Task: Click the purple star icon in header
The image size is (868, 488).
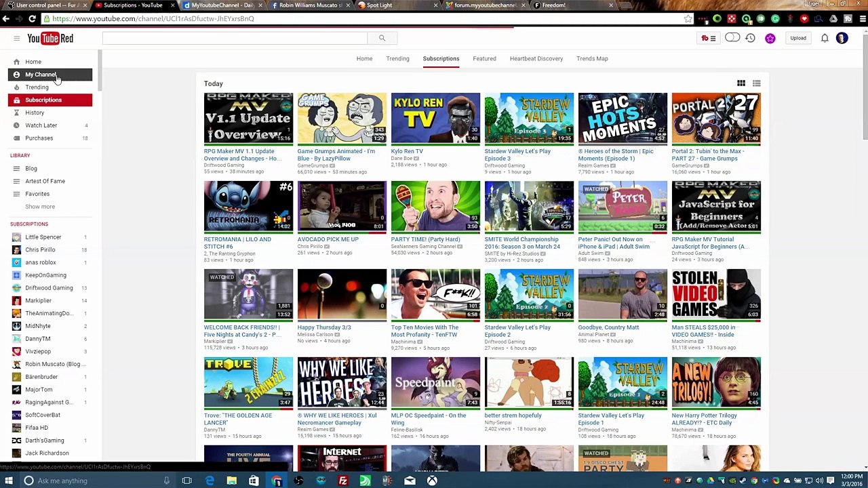Action: coord(770,39)
